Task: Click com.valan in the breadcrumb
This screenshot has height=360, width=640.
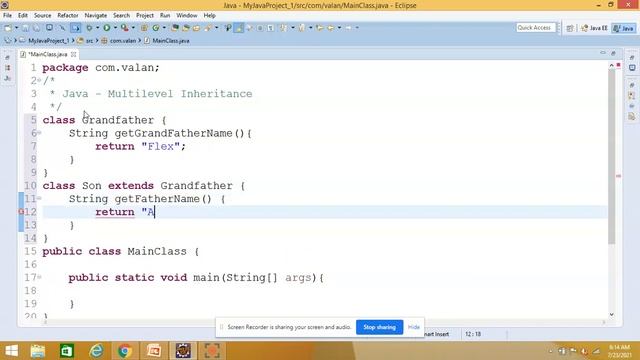Action: pos(122,41)
